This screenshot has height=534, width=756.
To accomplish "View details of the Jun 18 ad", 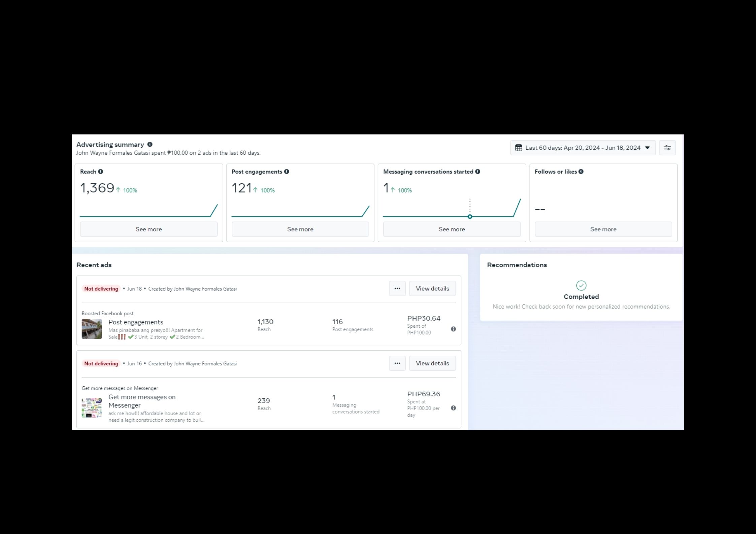I will [432, 289].
